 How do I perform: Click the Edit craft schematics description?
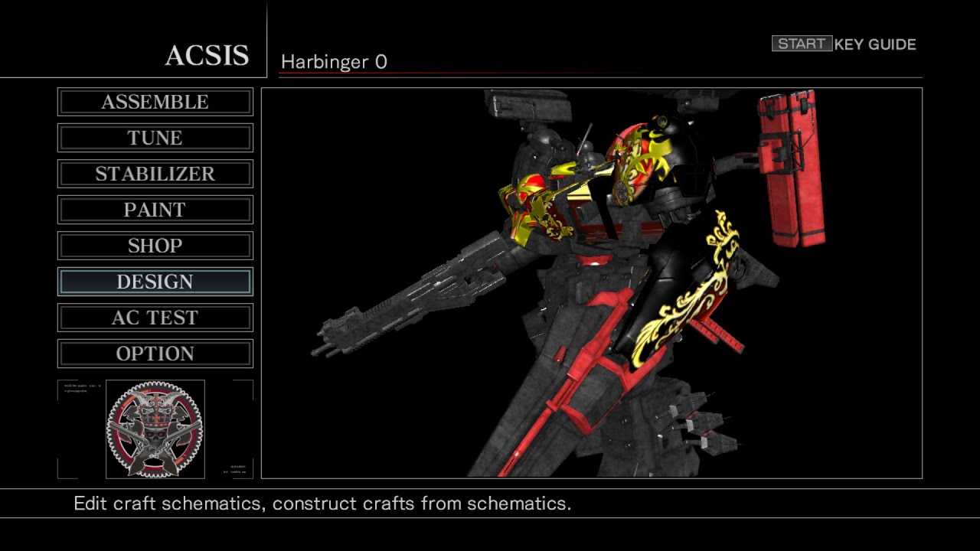(x=322, y=504)
